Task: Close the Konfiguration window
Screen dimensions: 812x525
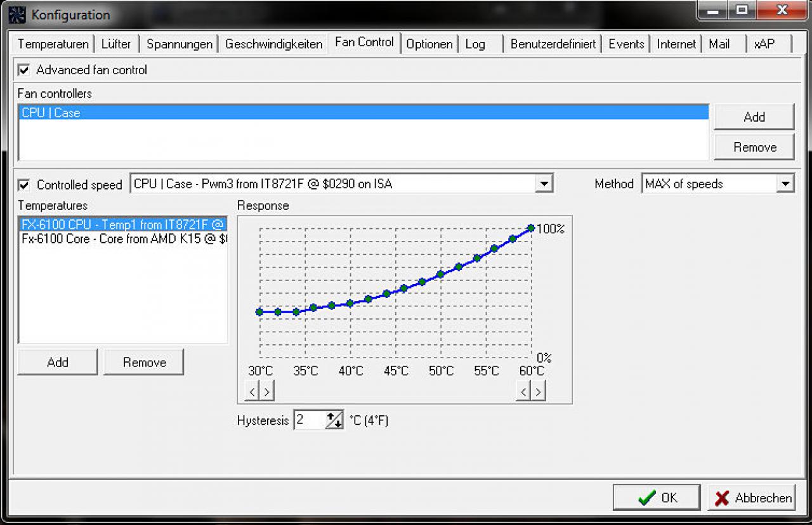Action: [782, 10]
